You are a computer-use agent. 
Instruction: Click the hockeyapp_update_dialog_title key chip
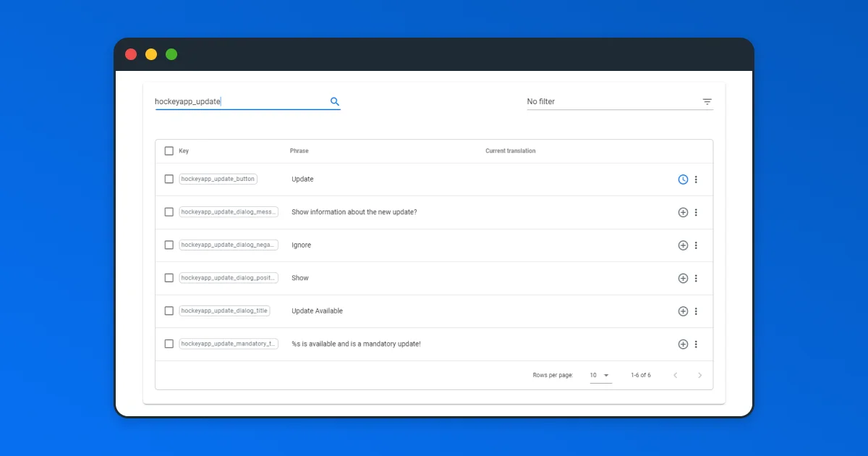tap(224, 311)
